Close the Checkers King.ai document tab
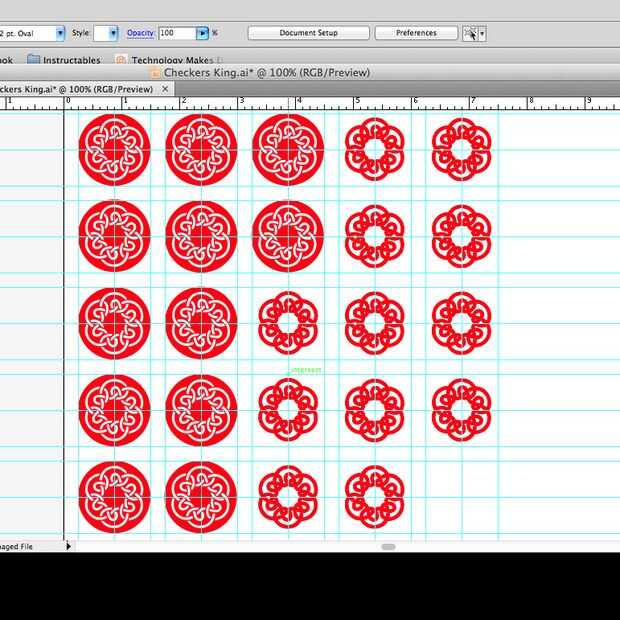 click(165, 89)
